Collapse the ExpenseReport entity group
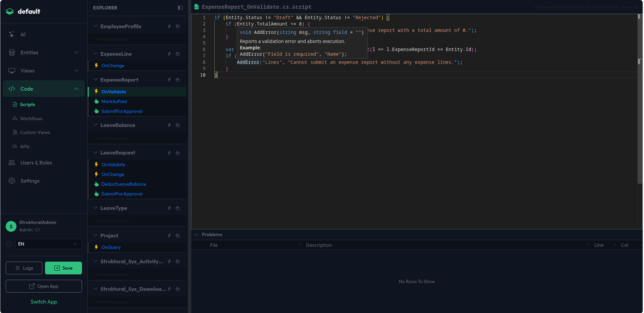 (95, 80)
